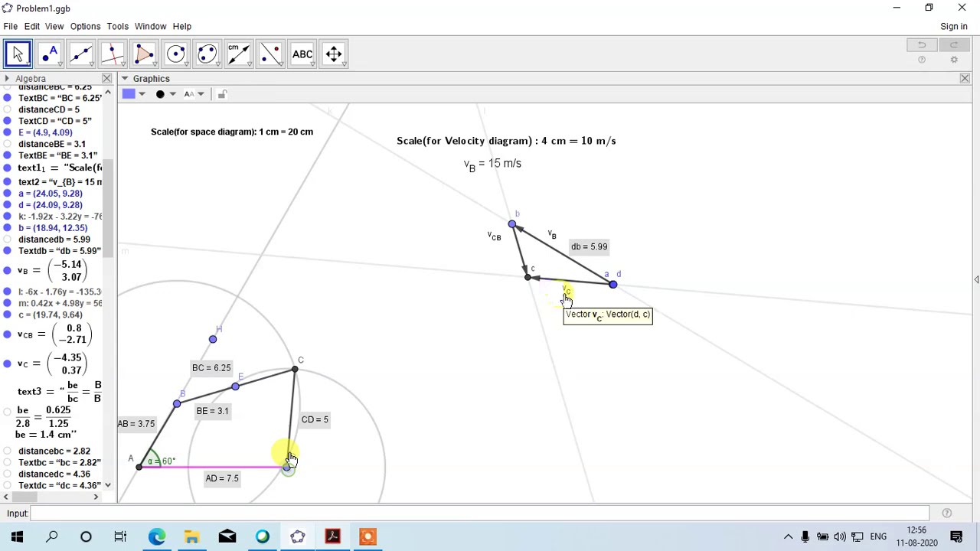980x551 pixels.
Task: Open the View menu
Action: tap(54, 26)
